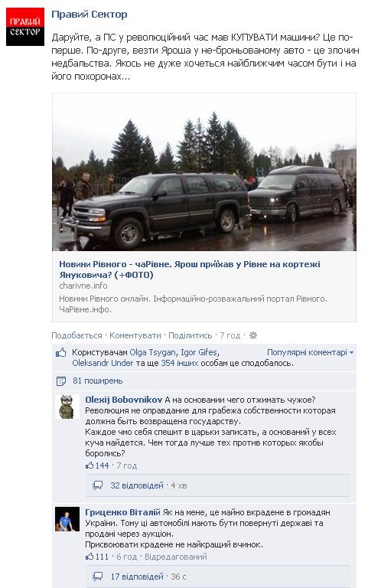Viewport: 381px width, 588px height.
Task: Click the shares icon next to 81 поширень
Action: (x=60, y=381)
